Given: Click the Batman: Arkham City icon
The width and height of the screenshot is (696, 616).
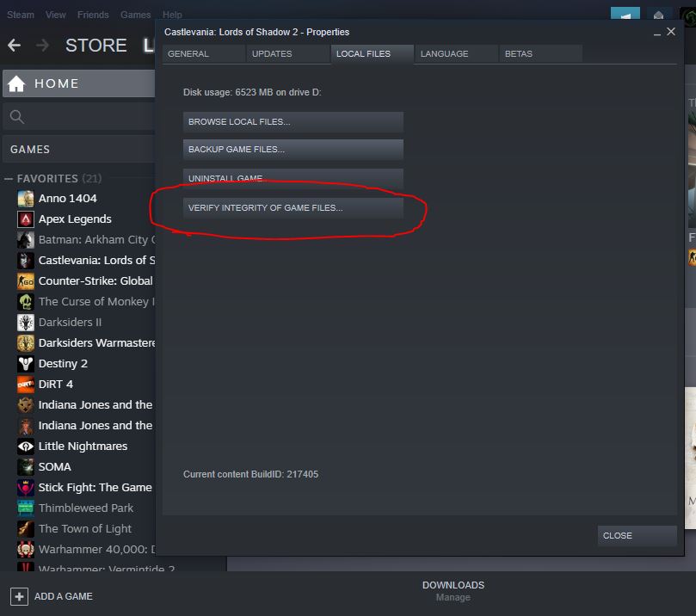Looking at the screenshot, I should 26,240.
